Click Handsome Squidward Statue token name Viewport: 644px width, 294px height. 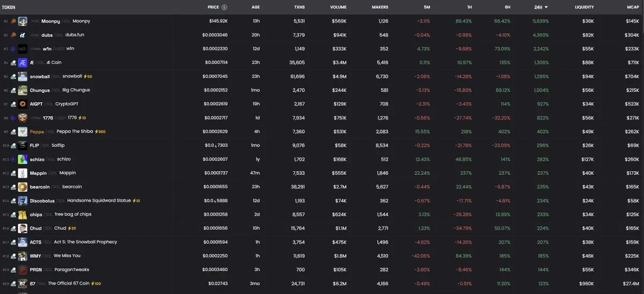click(x=99, y=201)
